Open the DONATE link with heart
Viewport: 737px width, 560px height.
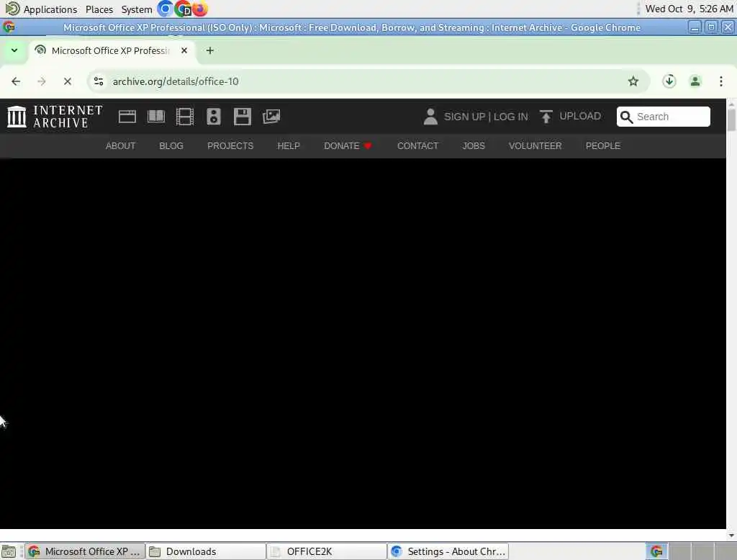tap(348, 146)
